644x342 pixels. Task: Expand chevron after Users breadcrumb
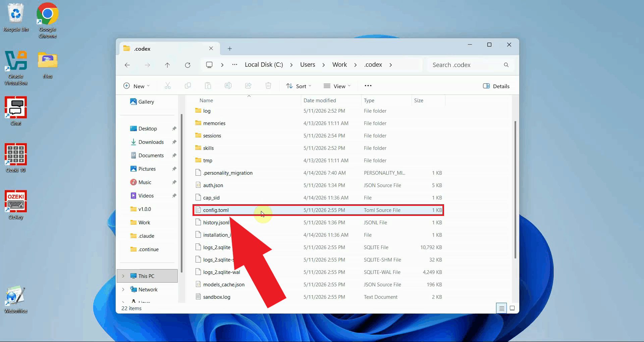[323, 65]
